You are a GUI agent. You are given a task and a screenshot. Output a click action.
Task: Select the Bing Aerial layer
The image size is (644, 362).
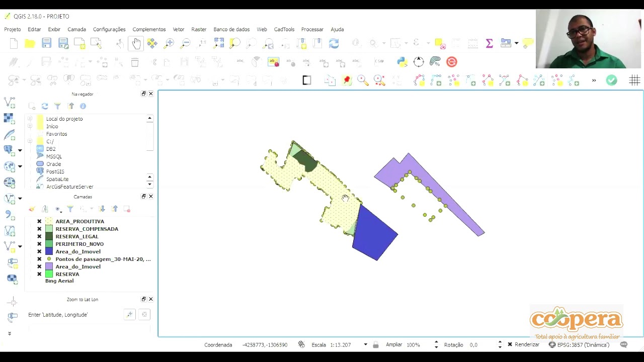[59, 281]
